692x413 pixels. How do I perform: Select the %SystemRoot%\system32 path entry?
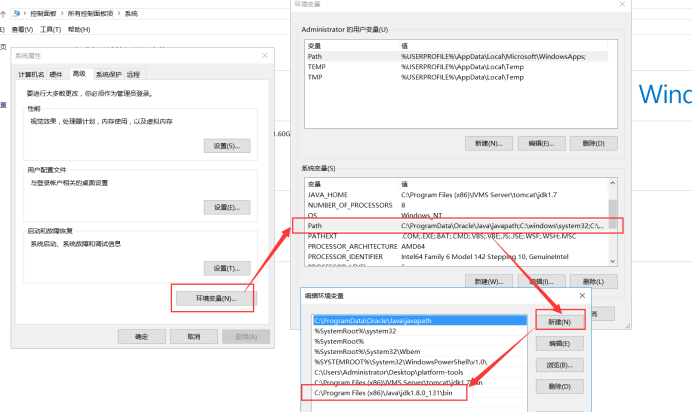click(x=420, y=331)
